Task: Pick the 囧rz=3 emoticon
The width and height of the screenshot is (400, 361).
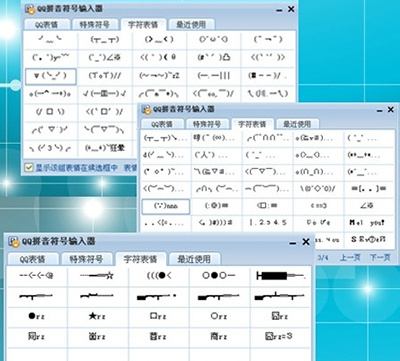Action: (x=279, y=336)
